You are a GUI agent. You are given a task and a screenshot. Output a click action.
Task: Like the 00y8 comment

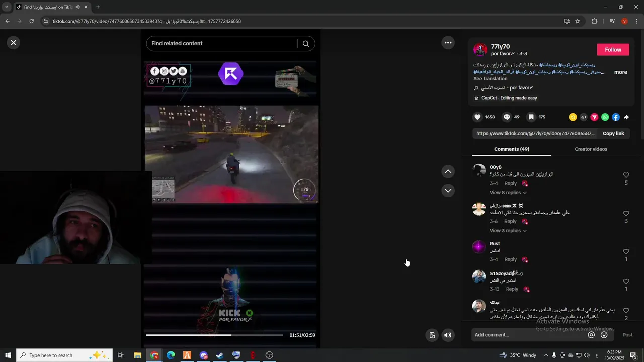[x=626, y=175]
